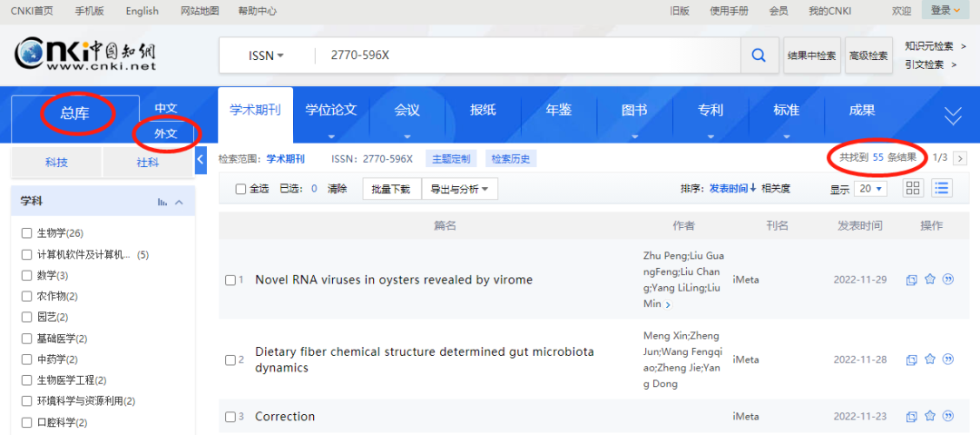Expand more database tabs double chevron

point(953,116)
